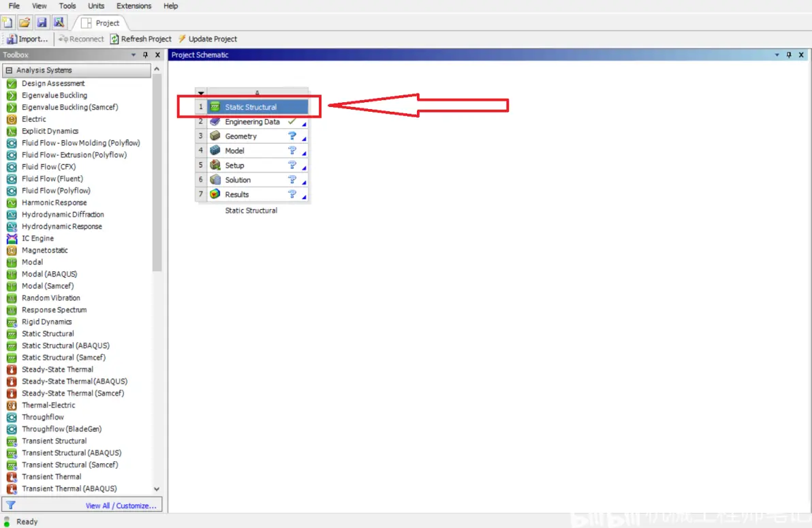Select Random Vibration icon

tap(12, 298)
